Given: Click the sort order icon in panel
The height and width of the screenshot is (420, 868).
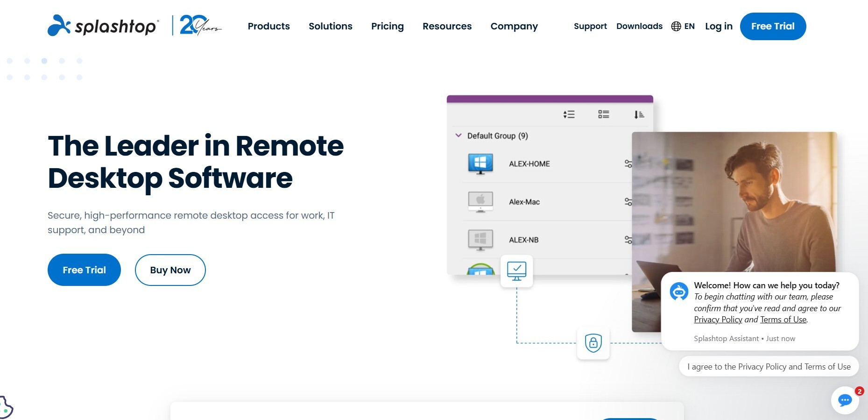Looking at the screenshot, I should point(569,114).
